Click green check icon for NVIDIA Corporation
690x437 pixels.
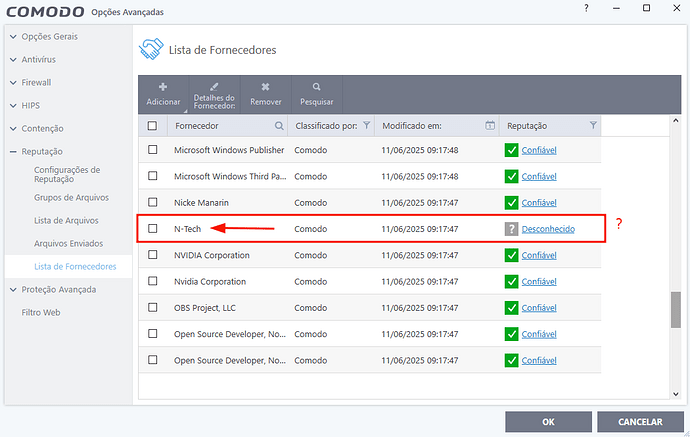click(511, 255)
